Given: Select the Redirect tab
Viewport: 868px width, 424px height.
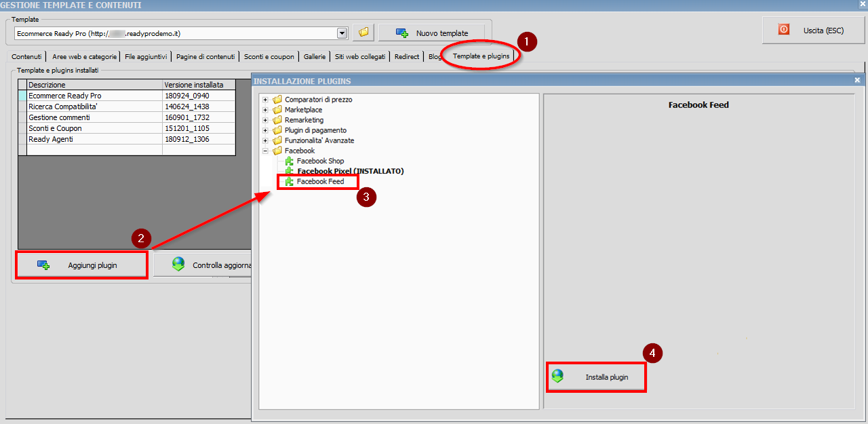Looking at the screenshot, I should tap(407, 57).
